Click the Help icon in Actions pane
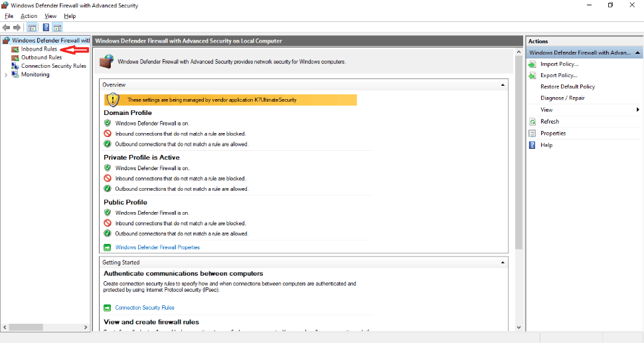 532,145
